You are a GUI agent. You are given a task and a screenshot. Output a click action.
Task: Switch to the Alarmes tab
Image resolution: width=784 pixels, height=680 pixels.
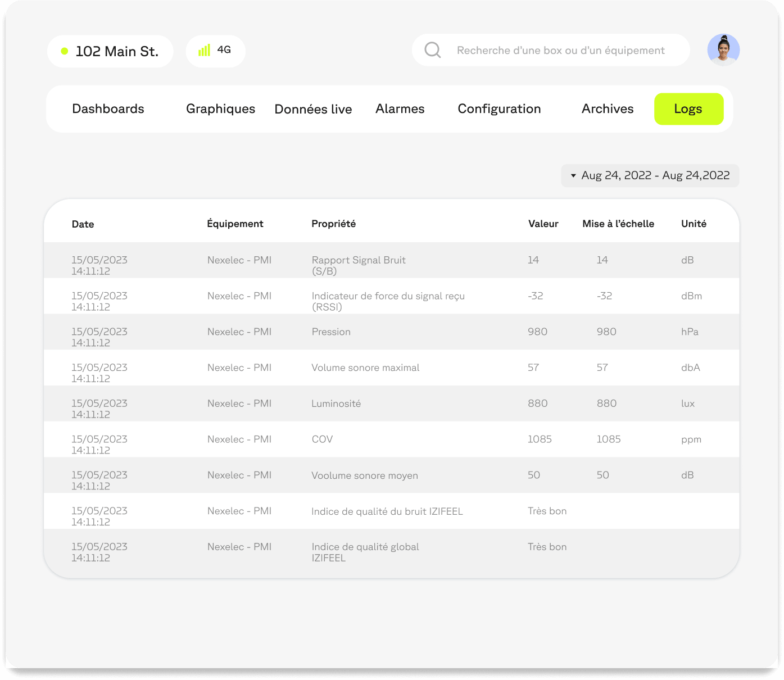coord(400,108)
